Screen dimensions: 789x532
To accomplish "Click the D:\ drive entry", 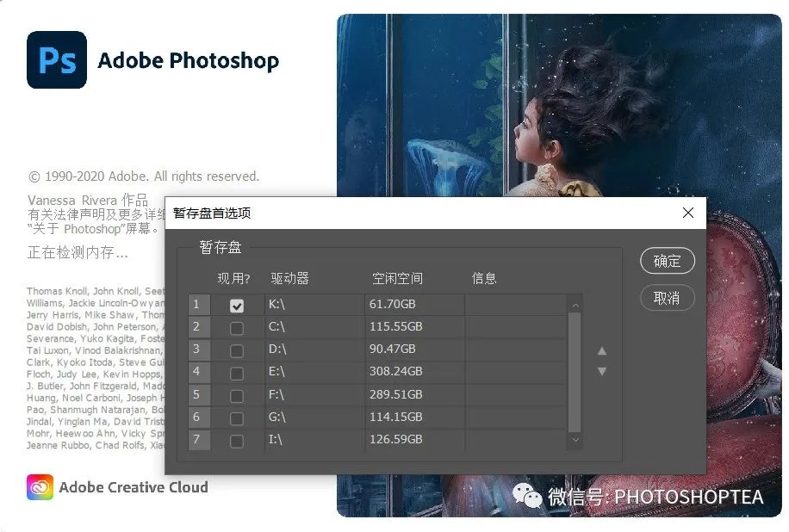I will coord(276,349).
